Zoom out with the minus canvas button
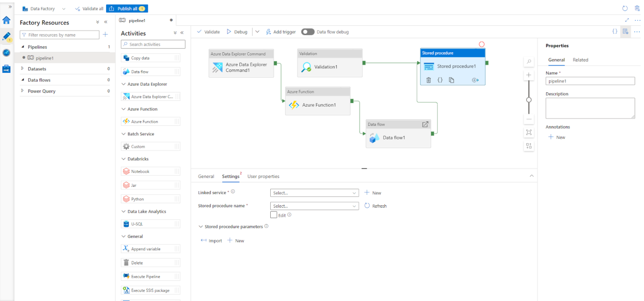 click(x=529, y=119)
